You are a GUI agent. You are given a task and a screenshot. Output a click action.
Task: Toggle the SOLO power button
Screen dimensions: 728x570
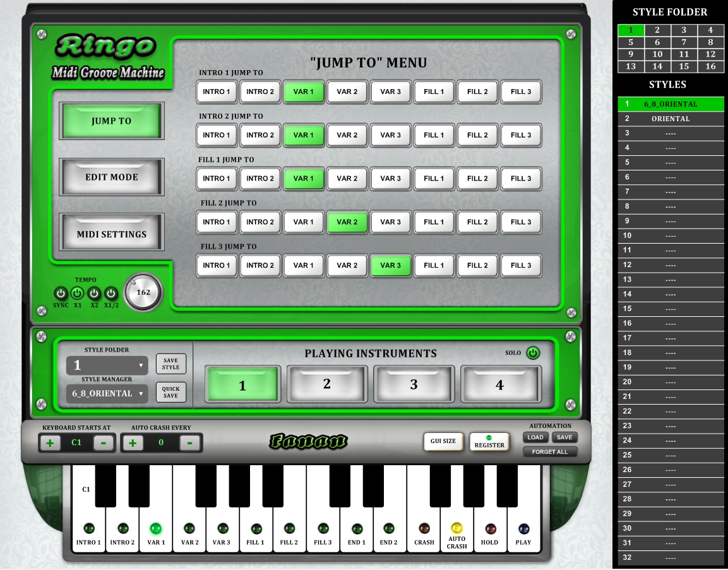[533, 353]
